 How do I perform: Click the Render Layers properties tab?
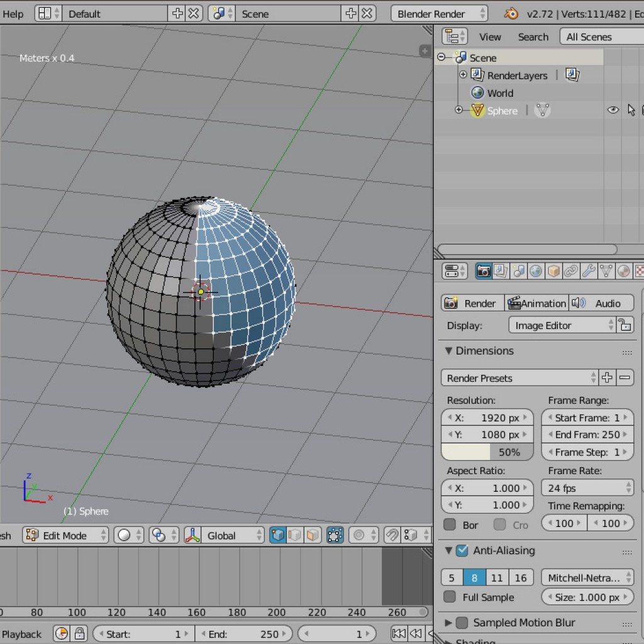click(x=501, y=271)
